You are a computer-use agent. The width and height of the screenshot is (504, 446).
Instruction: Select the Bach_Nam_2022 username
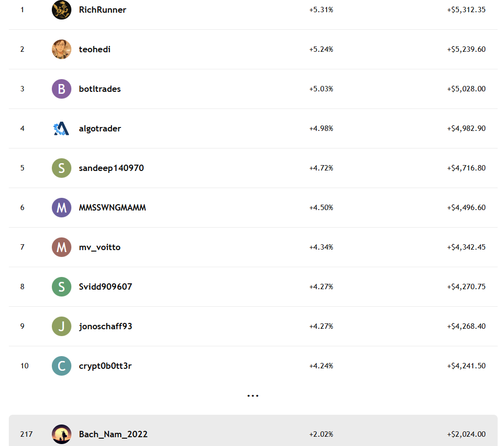coord(113,434)
